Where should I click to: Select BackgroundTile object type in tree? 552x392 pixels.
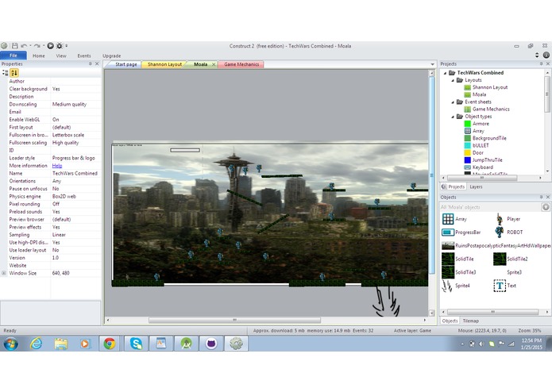[x=489, y=138]
